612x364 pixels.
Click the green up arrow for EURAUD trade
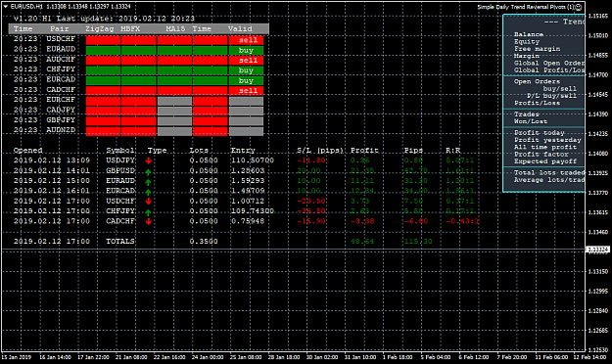148,181
